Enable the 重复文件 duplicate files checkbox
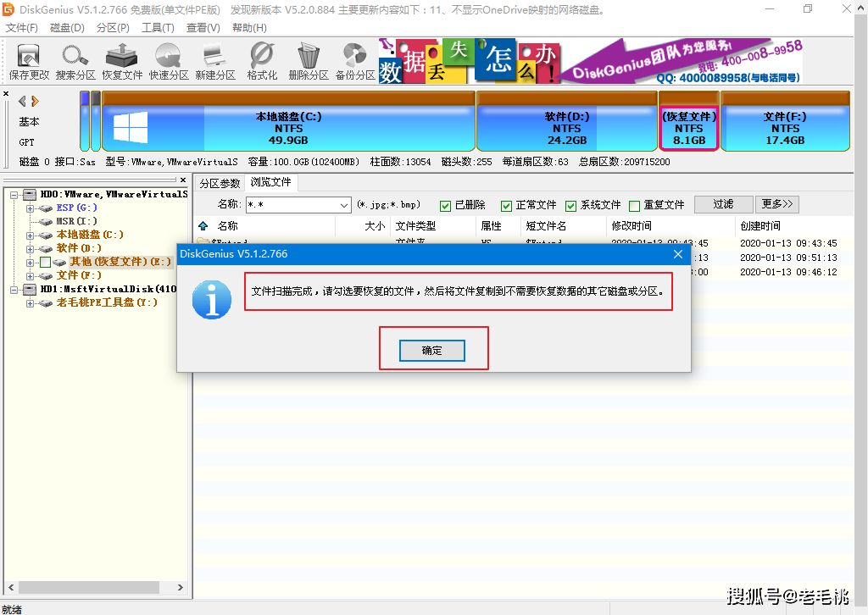 tap(634, 206)
